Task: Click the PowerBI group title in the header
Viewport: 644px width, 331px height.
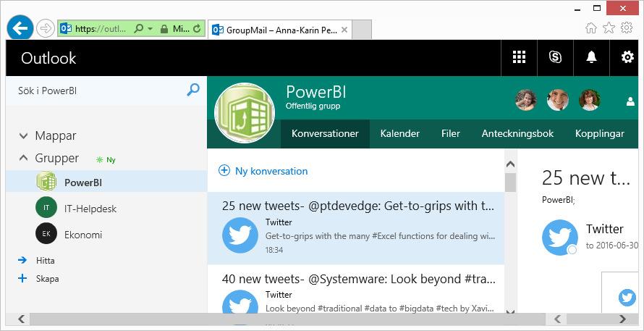Action: coord(315,92)
